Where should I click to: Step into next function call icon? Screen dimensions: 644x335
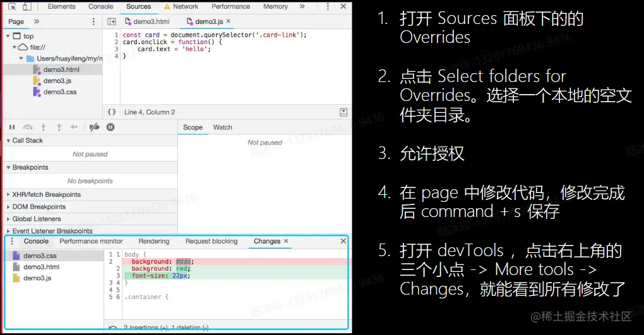(43, 127)
